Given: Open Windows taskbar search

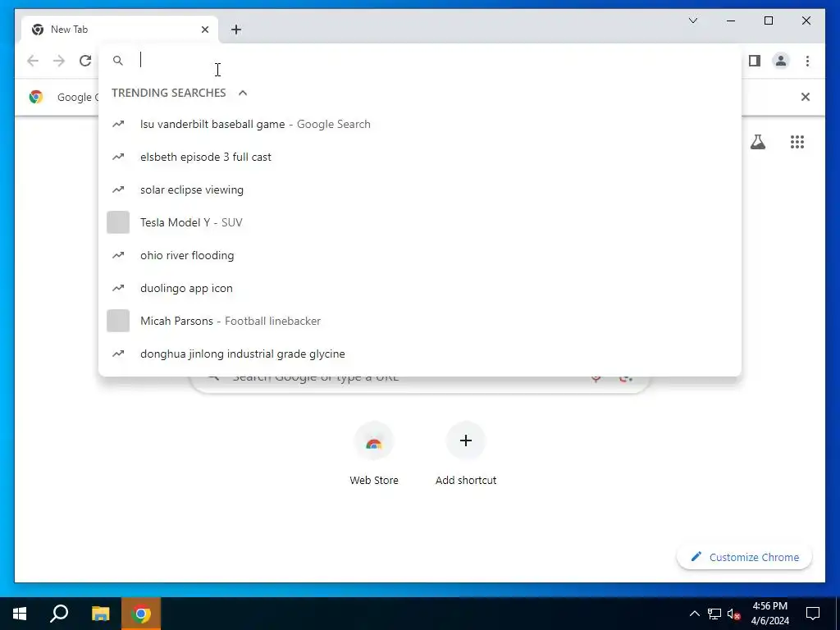Looking at the screenshot, I should (59, 614).
